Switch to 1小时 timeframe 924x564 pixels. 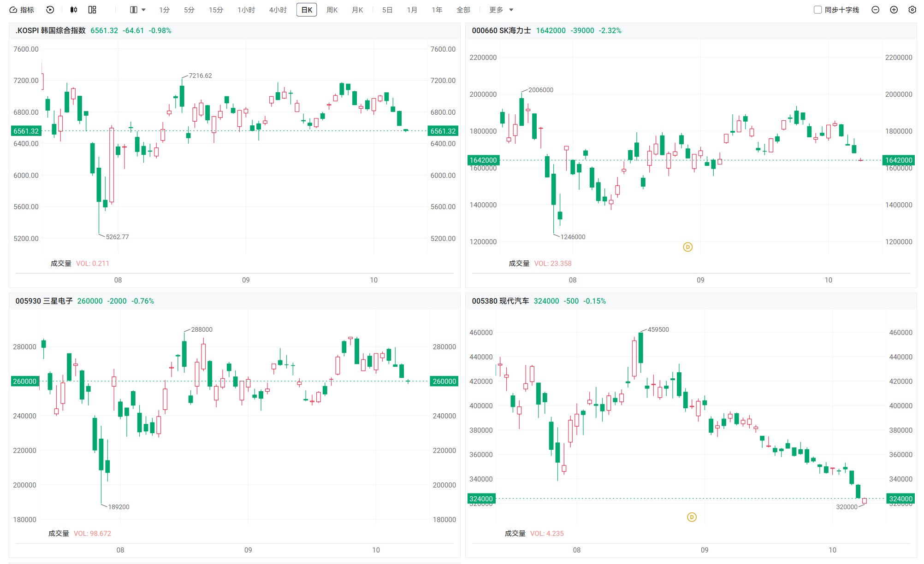[246, 10]
